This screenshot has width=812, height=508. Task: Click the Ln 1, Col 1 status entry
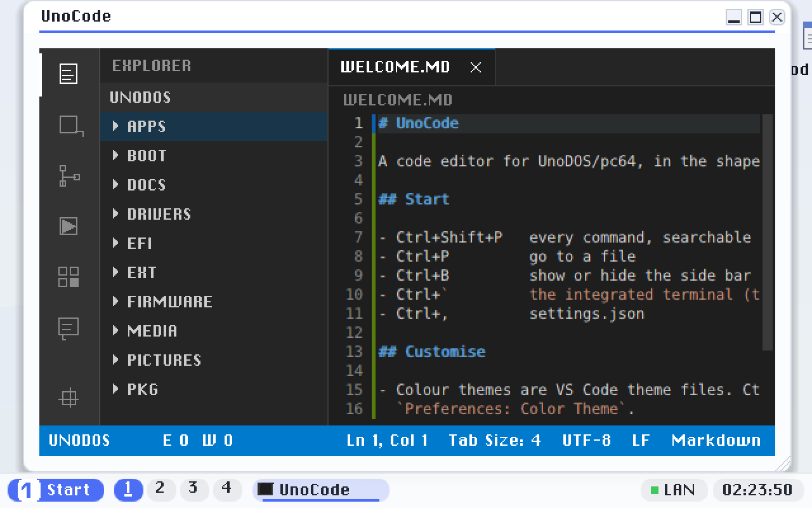[x=388, y=441]
